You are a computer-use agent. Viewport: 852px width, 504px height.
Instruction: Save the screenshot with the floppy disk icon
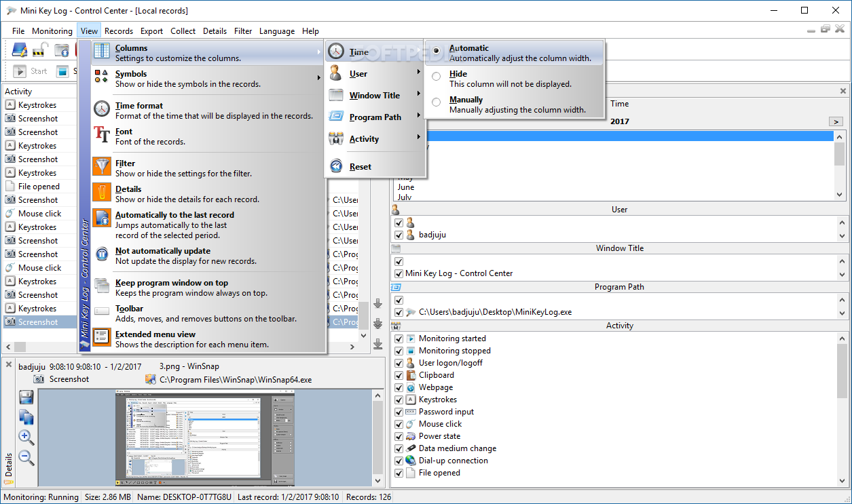click(26, 397)
